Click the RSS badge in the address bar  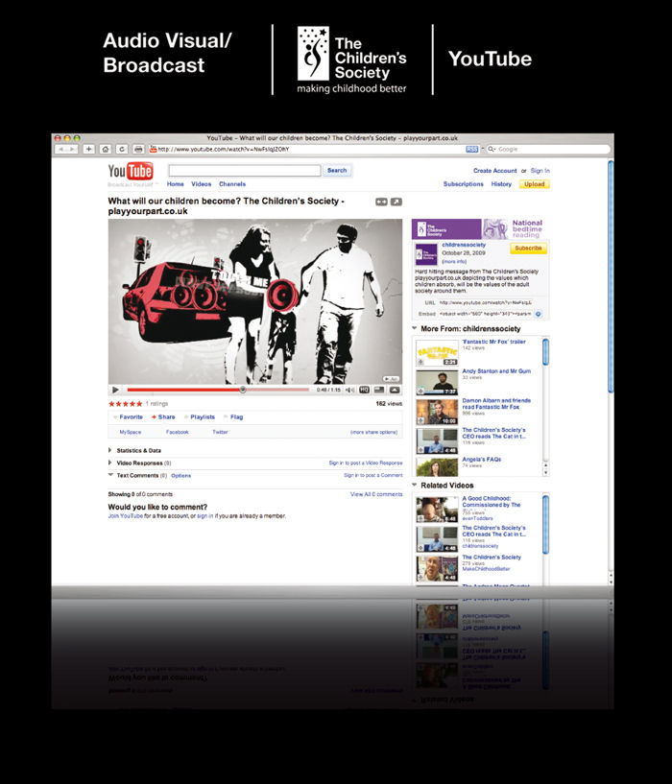(472, 149)
